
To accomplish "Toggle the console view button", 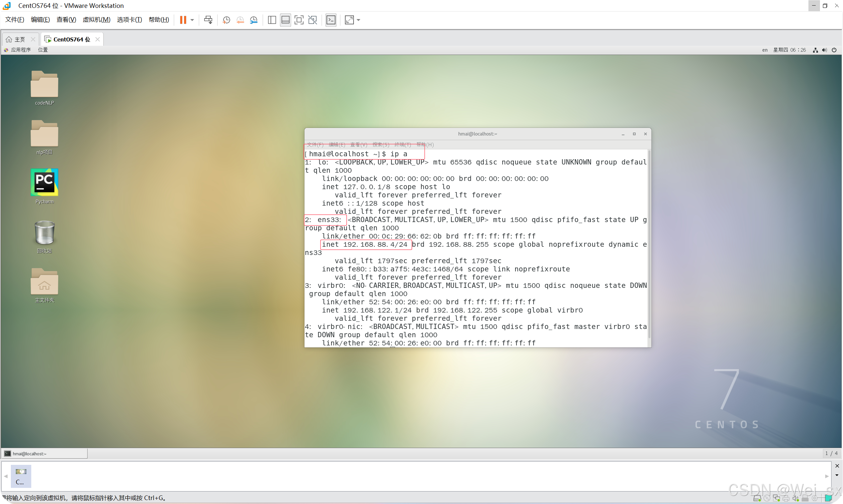I will 330,20.
